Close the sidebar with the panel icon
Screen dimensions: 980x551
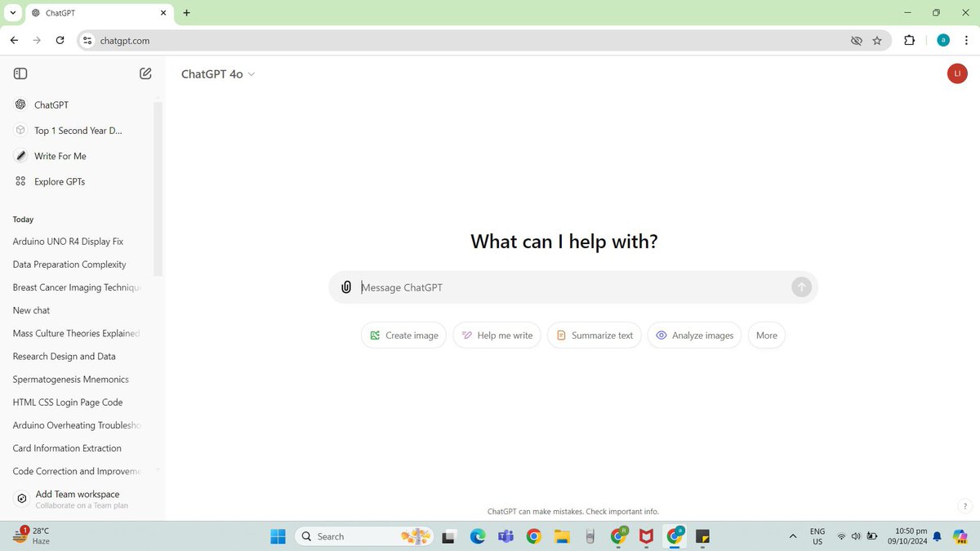point(20,73)
